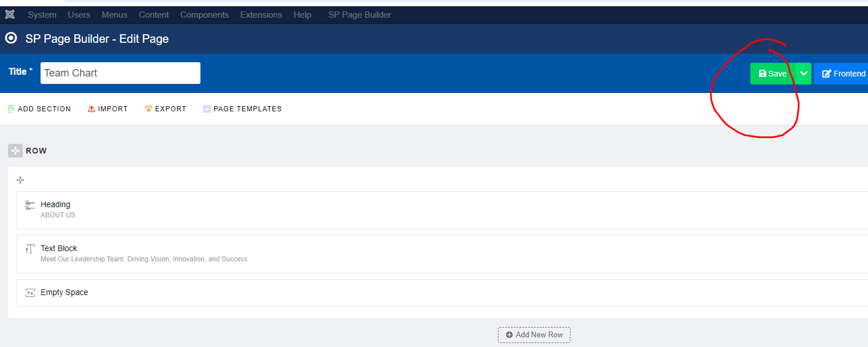Click the Export button
Viewport: 868px width, 347px height.
pos(166,108)
